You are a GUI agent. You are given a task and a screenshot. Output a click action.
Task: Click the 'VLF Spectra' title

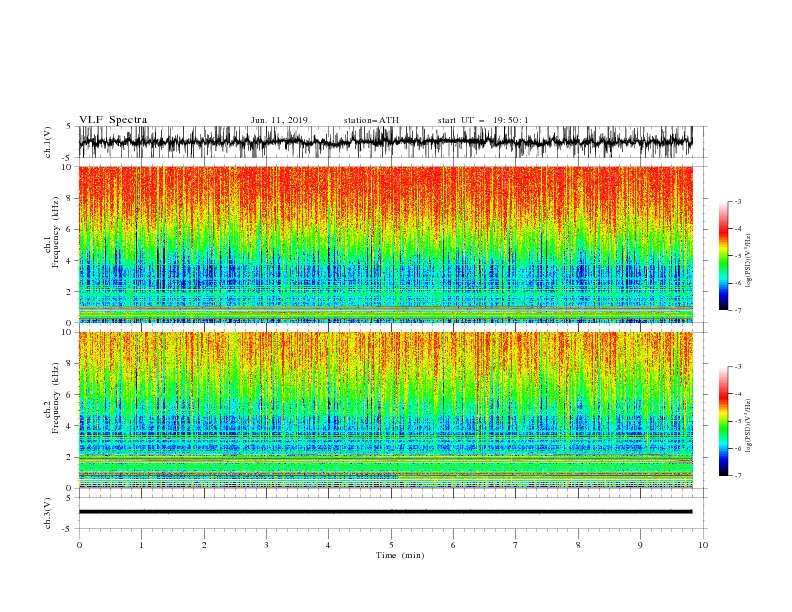pyautogui.click(x=113, y=120)
